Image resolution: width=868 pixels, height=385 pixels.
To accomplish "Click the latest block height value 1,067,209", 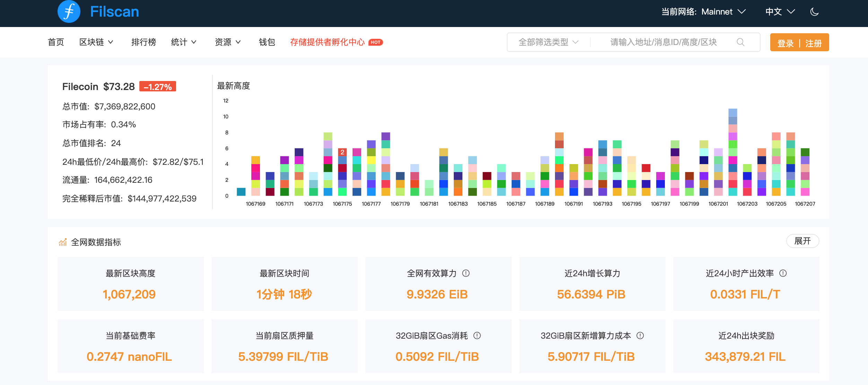I will click(x=129, y=294).
